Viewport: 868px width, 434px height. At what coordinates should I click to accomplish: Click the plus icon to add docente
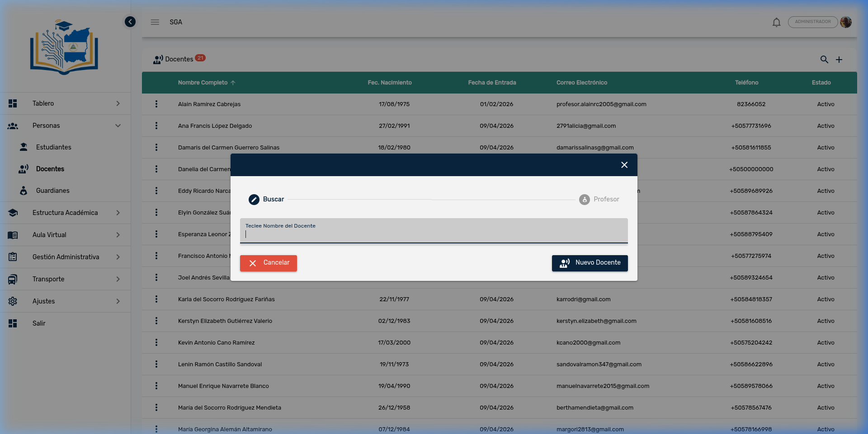(839, 60)
